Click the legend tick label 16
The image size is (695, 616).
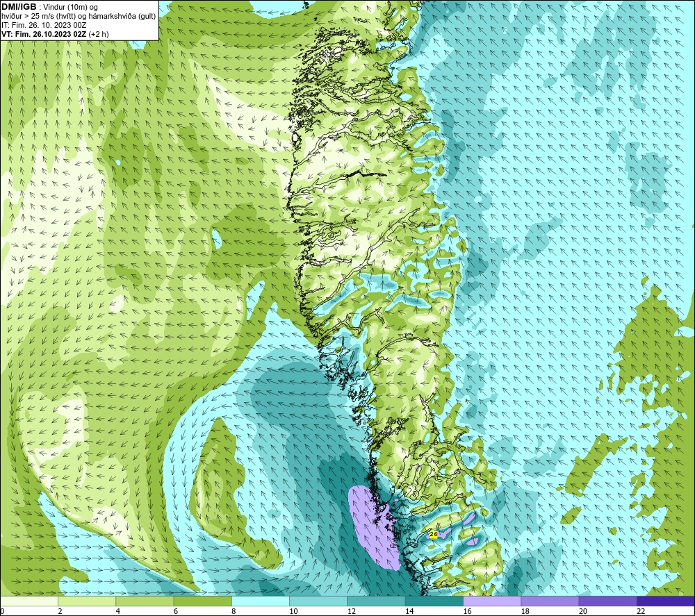[x=468, y=611]
